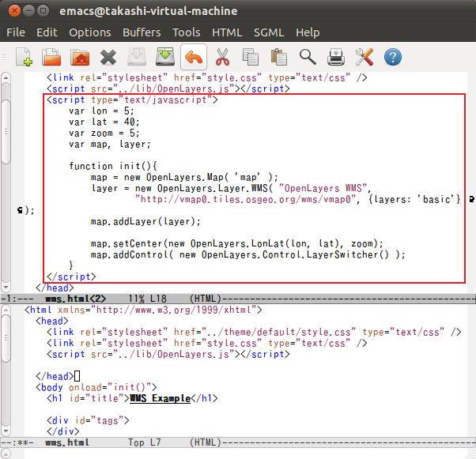This screenshot has height=459, width=476.
Task: Click the wms.html<2> buffer name in mode line
Action: pyautogui.click(x=76, y=299)
